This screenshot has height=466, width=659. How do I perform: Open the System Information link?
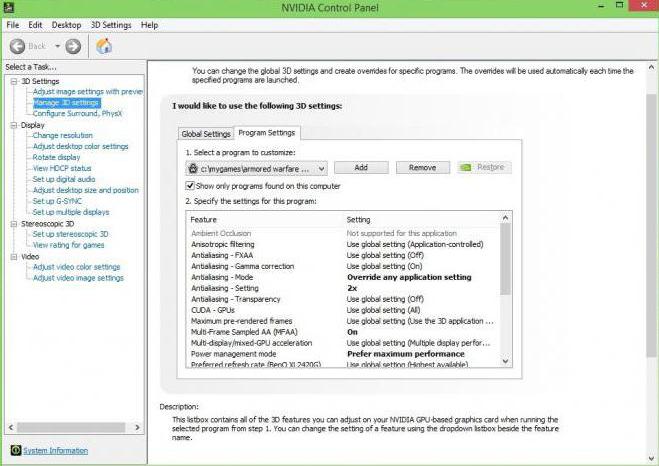(x=55, y=450)
